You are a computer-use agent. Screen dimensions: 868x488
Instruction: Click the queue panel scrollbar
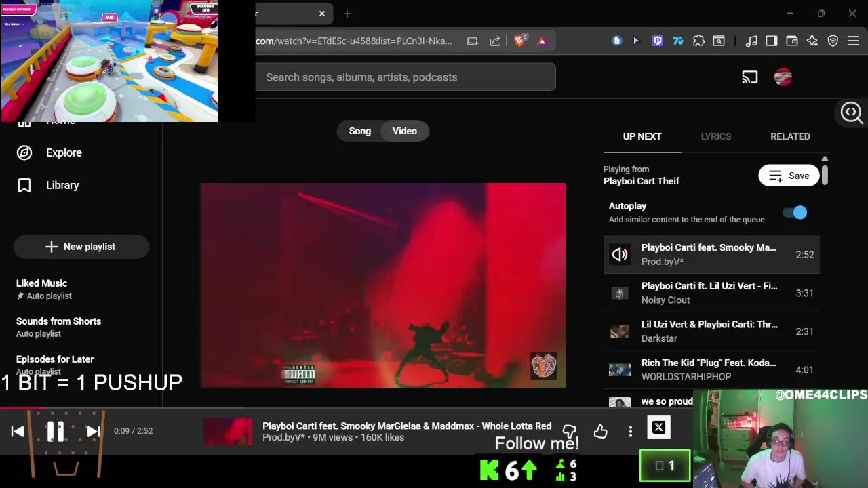pos(825,174)
